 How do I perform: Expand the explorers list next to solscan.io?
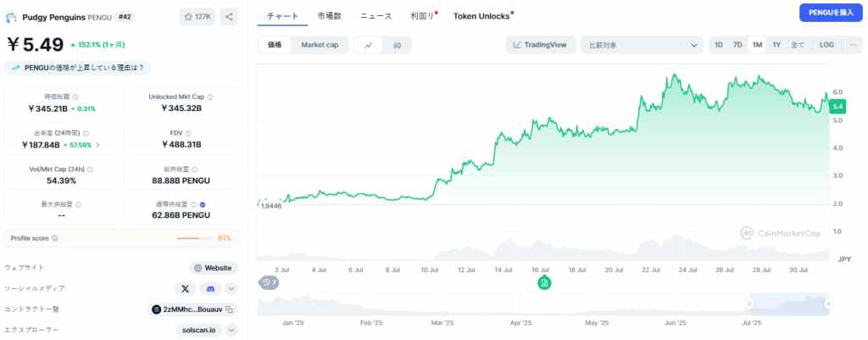tap(231, 330)
